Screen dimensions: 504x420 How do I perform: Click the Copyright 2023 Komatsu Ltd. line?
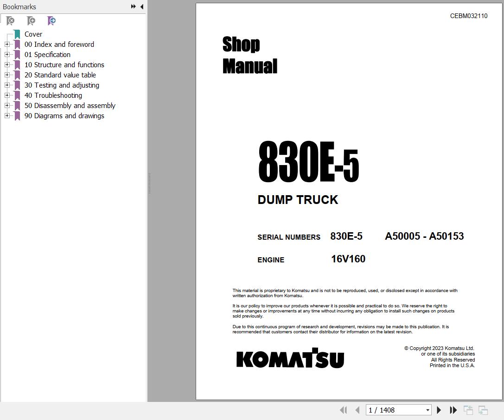439,348
